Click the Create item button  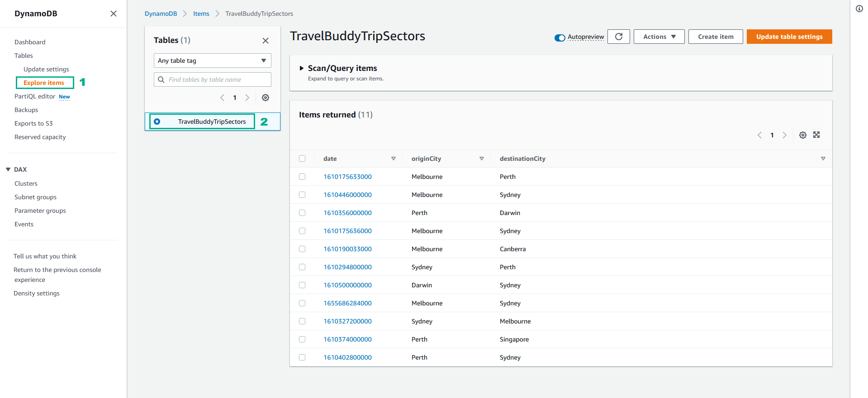coord(716,37)
